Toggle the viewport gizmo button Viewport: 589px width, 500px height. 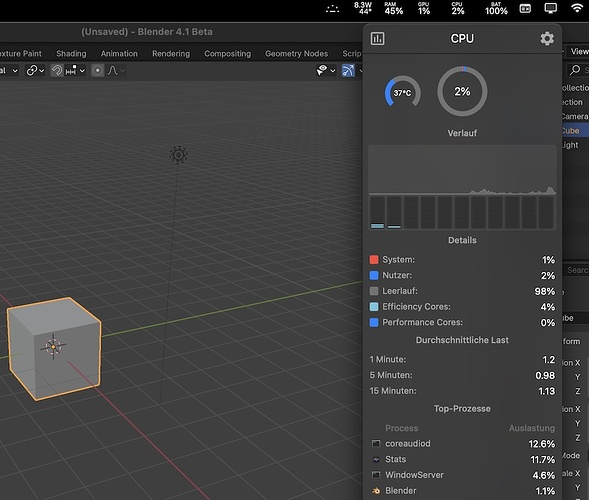348,70
